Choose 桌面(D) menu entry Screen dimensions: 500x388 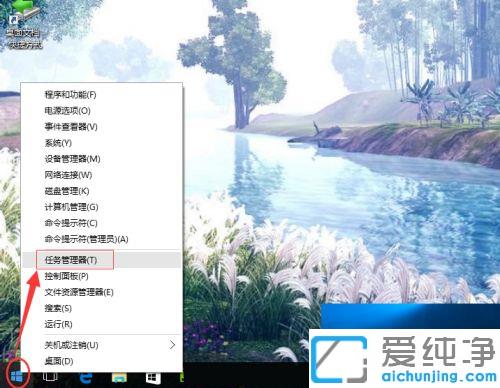tap(102, 361)
